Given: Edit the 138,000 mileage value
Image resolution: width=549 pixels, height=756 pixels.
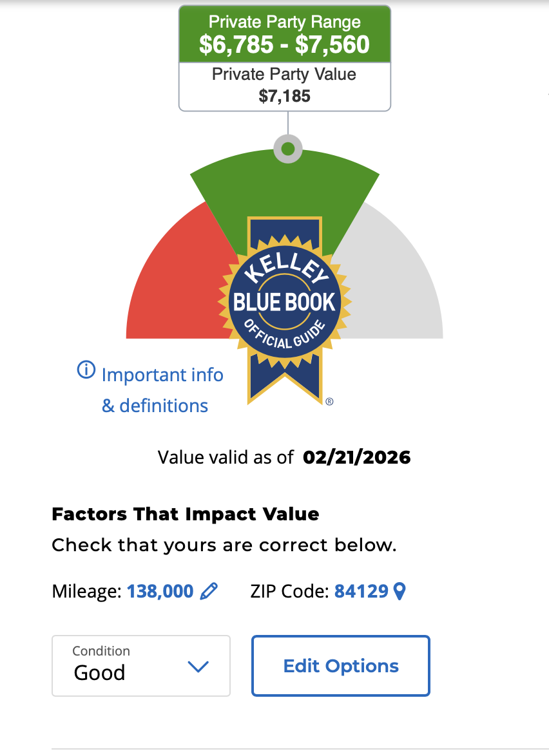Looking at the screenshot, I should click(160, 591).
